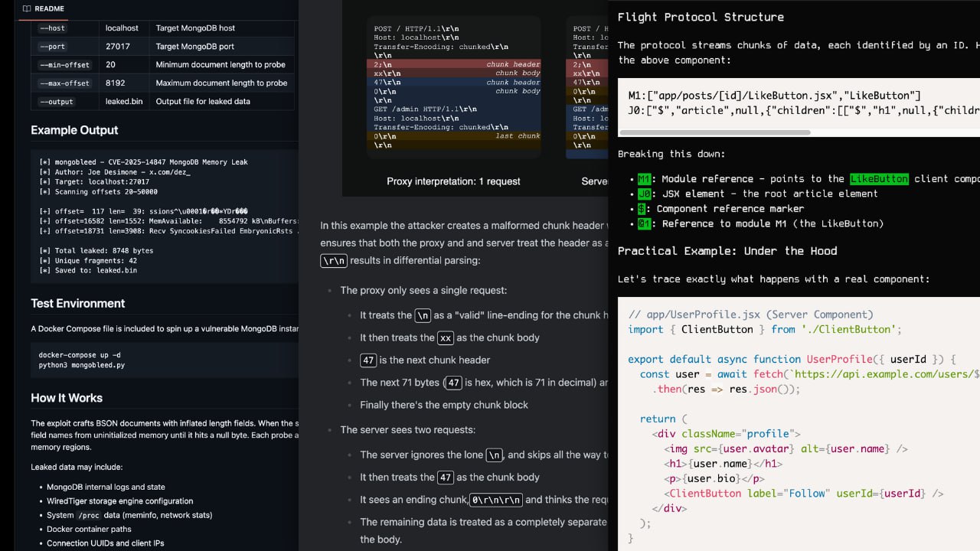Click the highlighted @1 marker in bullet list
980x551 pixels.
(x=644, y=223)
